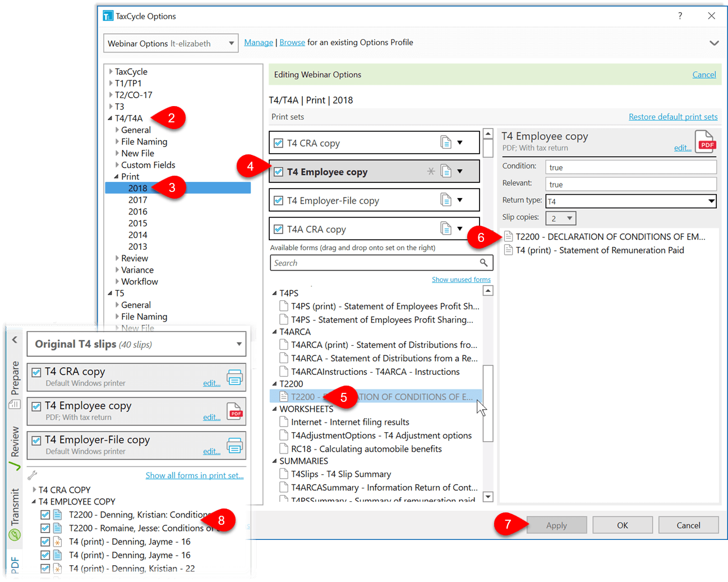
Task: Click the Show unused forms link
Action: click(x=461, y=279)
